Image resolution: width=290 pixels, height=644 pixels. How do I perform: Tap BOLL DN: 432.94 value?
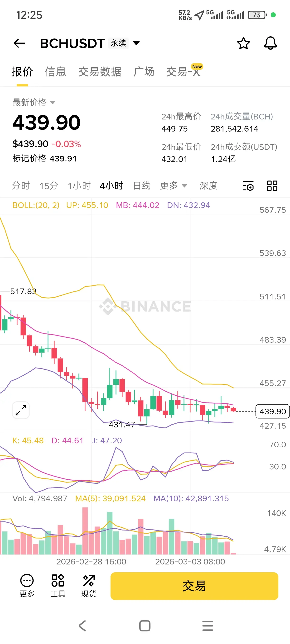click(188, 205)
